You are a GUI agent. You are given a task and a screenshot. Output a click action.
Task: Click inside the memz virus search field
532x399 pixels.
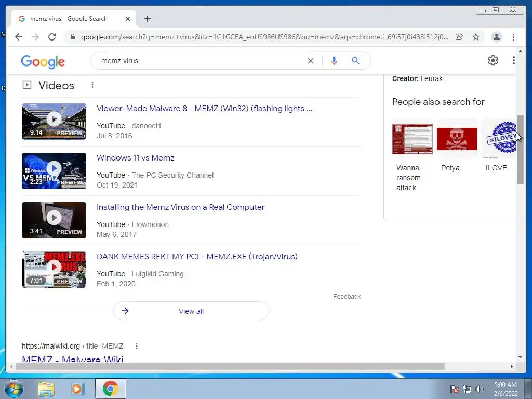click(x=200, y=61)
